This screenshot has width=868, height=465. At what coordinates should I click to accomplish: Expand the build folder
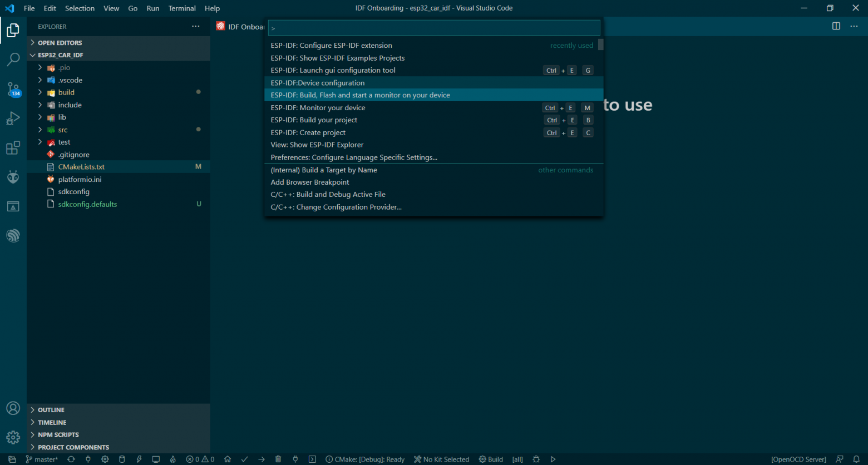pos(119,92)
